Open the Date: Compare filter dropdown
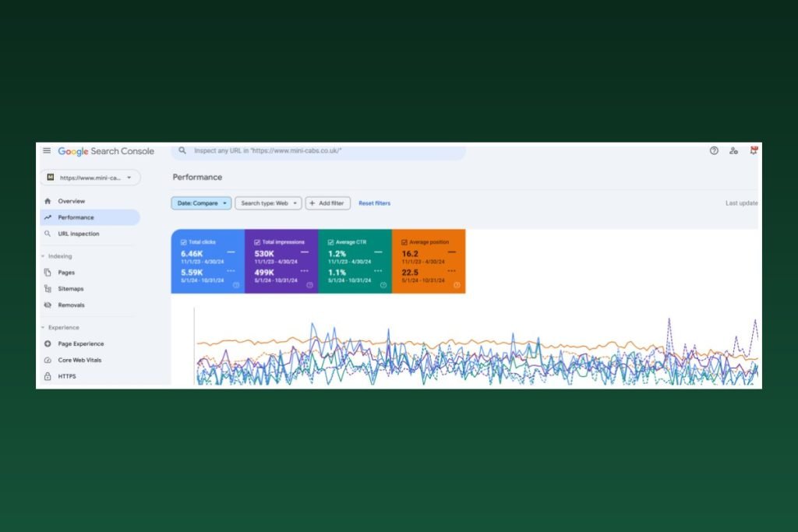This screenshot has width=798, height=532. (202, 203)
